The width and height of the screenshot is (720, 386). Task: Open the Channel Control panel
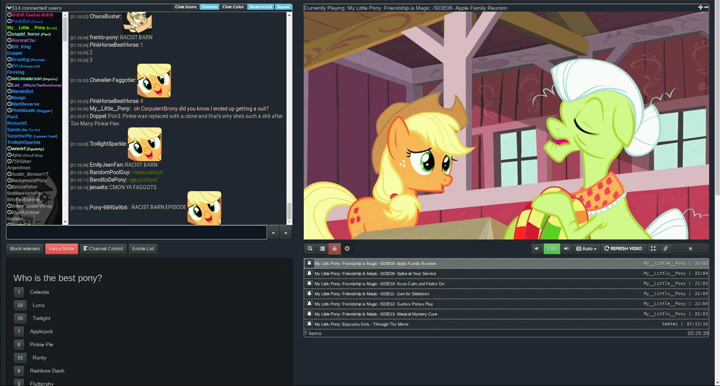[x=103, y=248]
